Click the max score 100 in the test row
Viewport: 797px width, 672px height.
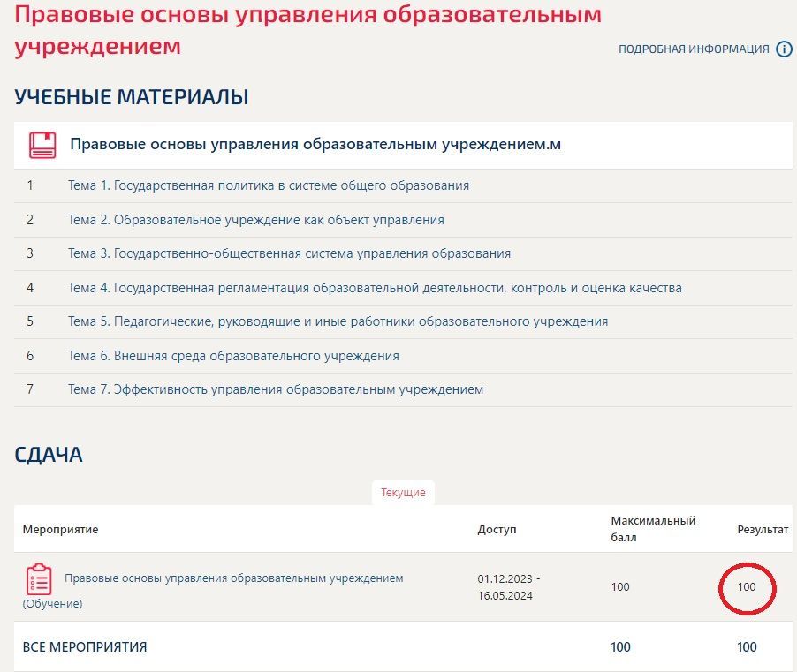pos(620,586)
